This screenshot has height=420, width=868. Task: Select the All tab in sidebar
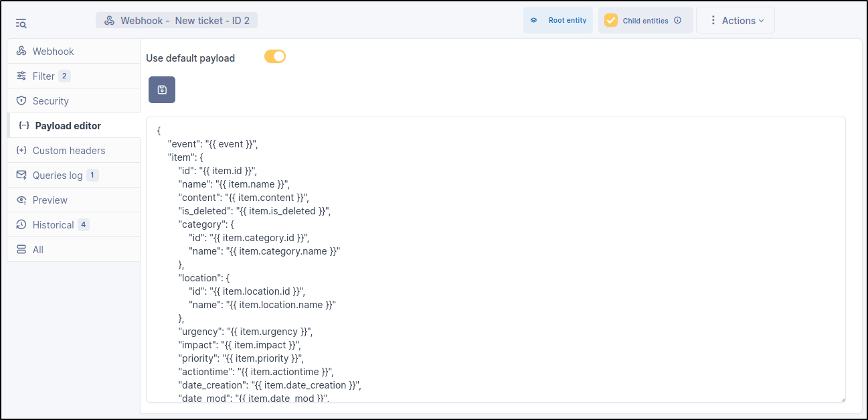tap(38, 250)
